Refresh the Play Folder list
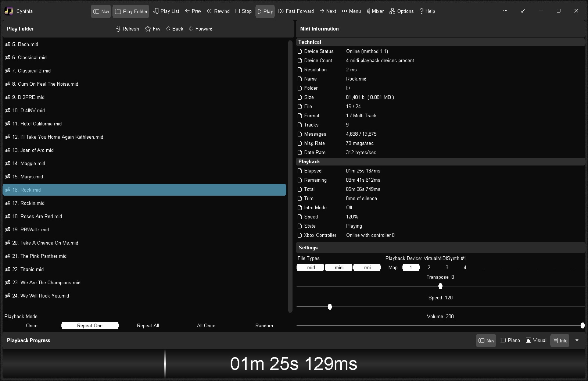Viewport: 588px width, 381px height. (127, 29)
